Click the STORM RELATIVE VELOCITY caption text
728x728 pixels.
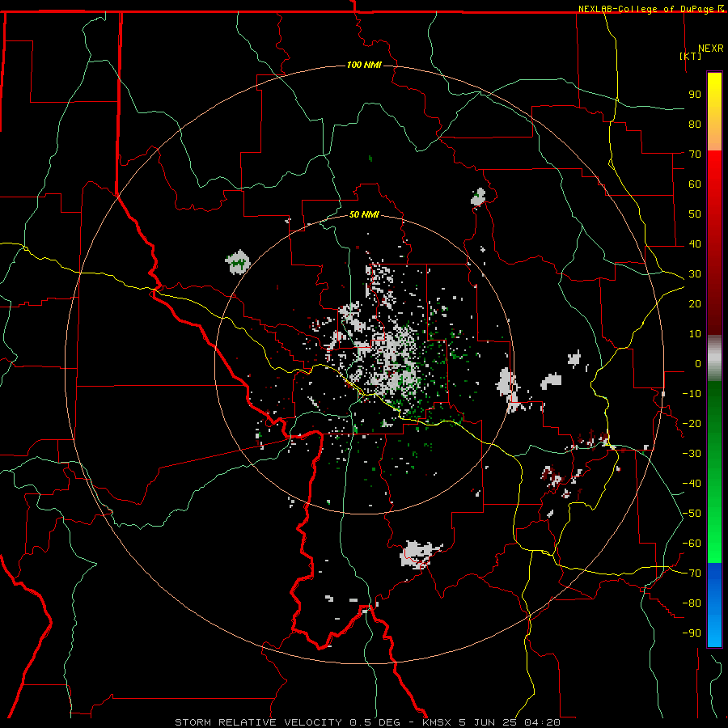[x=258, y=722]
